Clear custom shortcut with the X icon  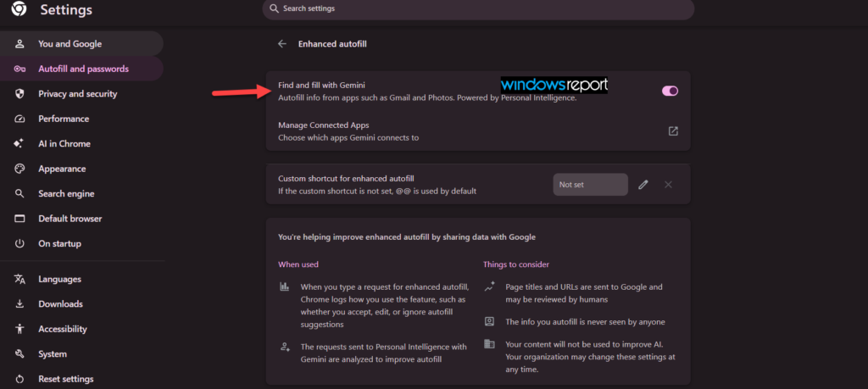(668, 185)
